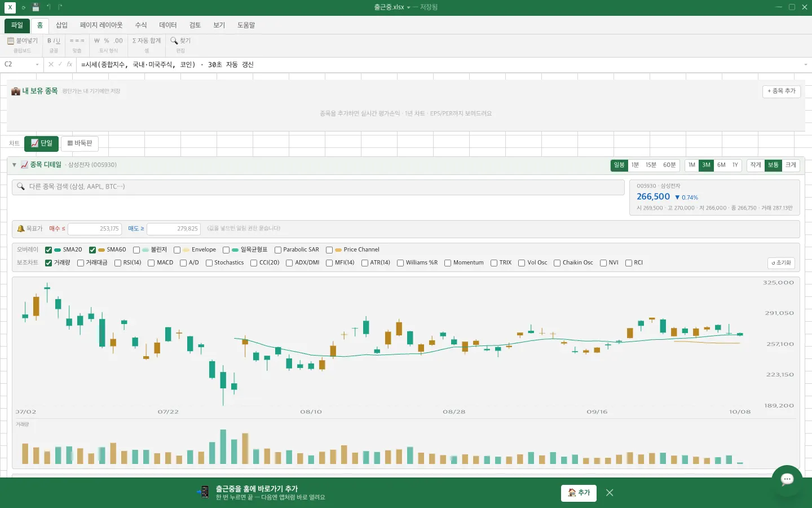
Task: Click the ₩ % .00 number format icon
Action: tap(108, 41)
